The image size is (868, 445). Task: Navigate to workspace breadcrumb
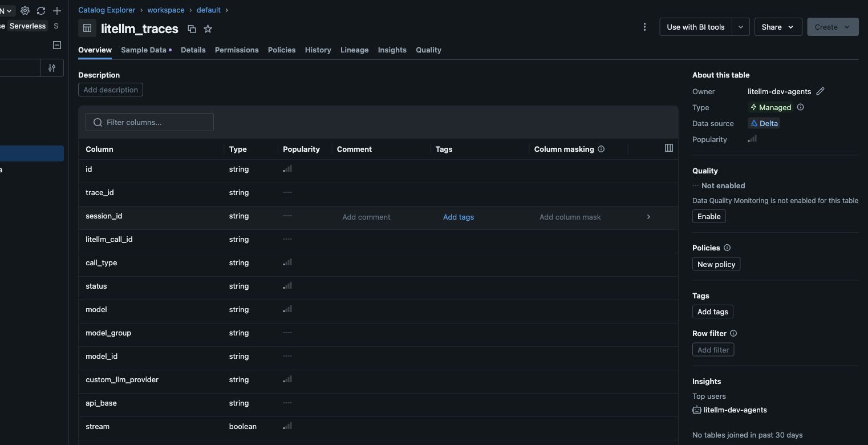pos(166,10)
